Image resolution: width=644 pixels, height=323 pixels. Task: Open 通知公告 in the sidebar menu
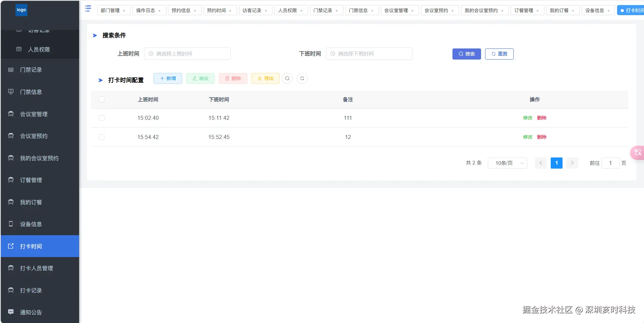pyautogui.click(x=40, y=312)
